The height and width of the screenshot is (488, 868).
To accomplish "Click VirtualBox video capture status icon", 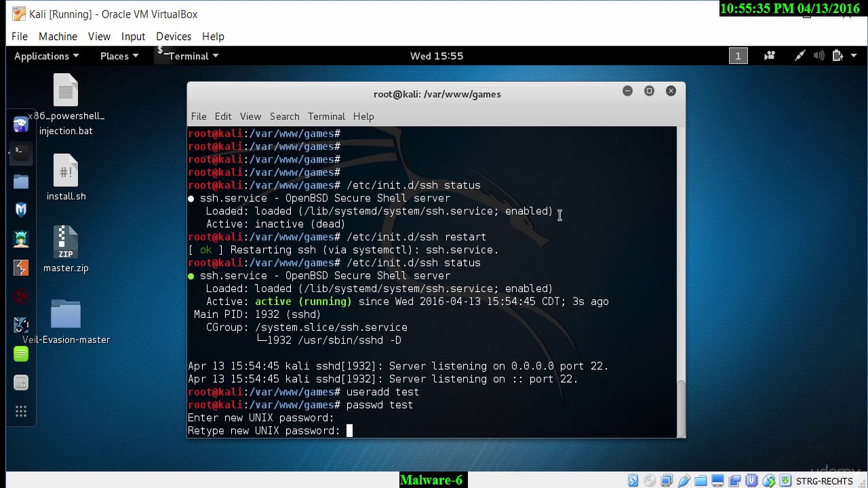I will click(734, 481).
